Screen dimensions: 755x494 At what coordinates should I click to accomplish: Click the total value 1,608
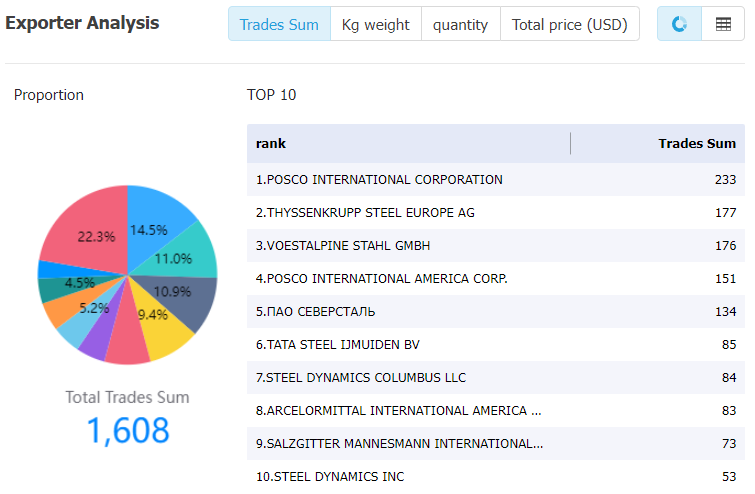pyautogui.click(x=128, y=430)
